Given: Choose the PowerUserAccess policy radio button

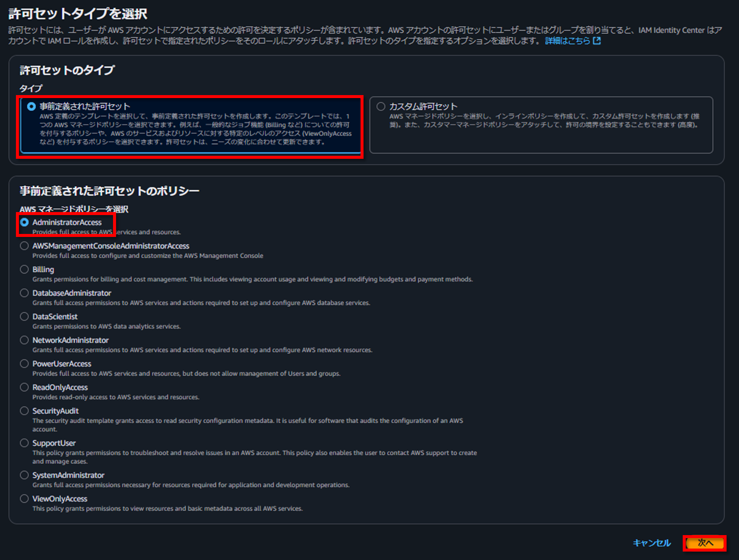Looking at the screenshot, I should click(24, 364).
